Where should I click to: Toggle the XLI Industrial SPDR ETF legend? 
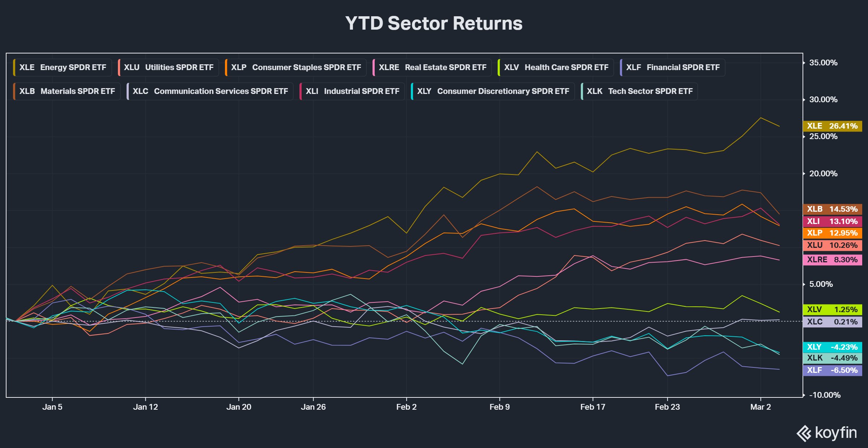point(352,91)
